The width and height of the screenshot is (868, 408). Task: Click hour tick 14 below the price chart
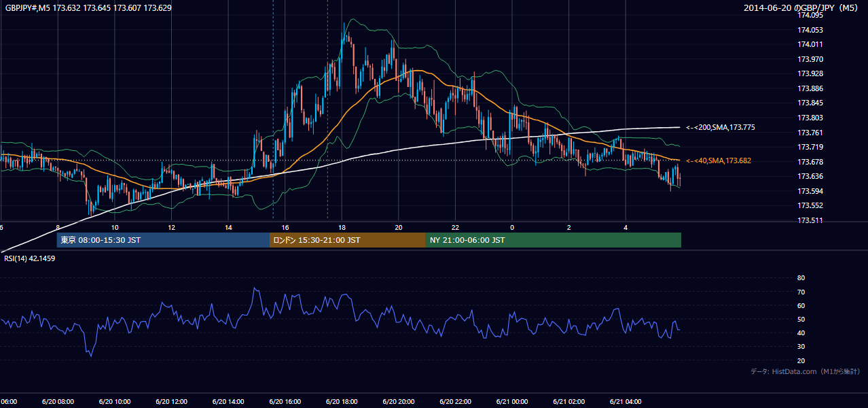228,228
